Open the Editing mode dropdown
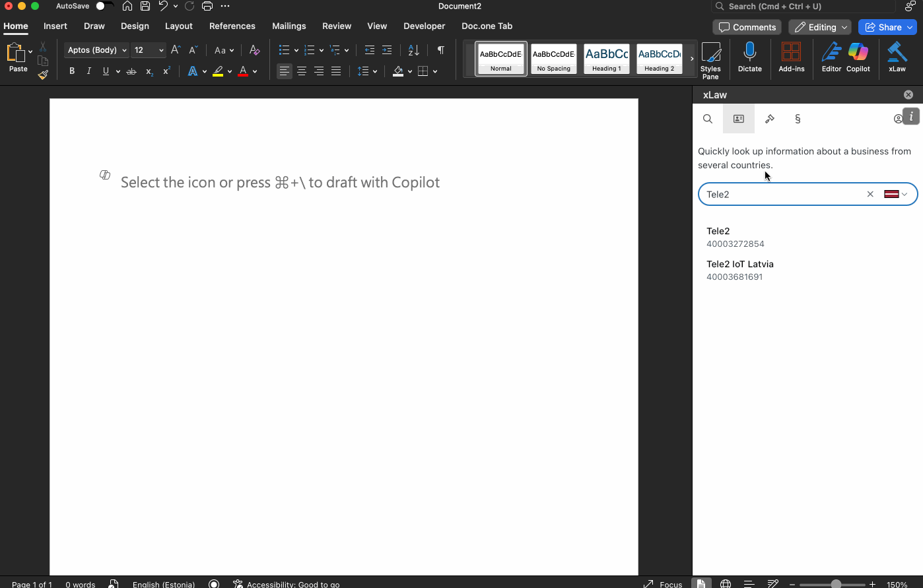 click(x=820, y=27)
